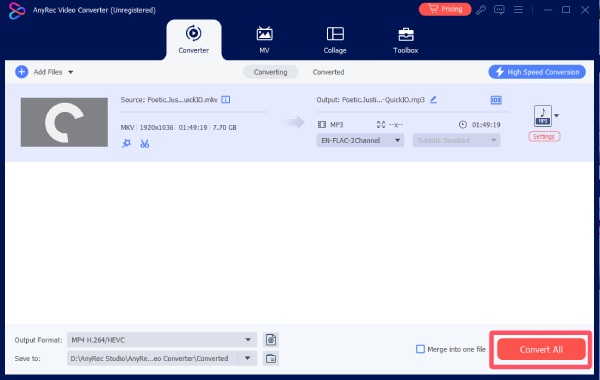Open EN-FLAC-2Channel audio track dropdown
This screenshot has height=380, width=600.
tap(360, 140)
